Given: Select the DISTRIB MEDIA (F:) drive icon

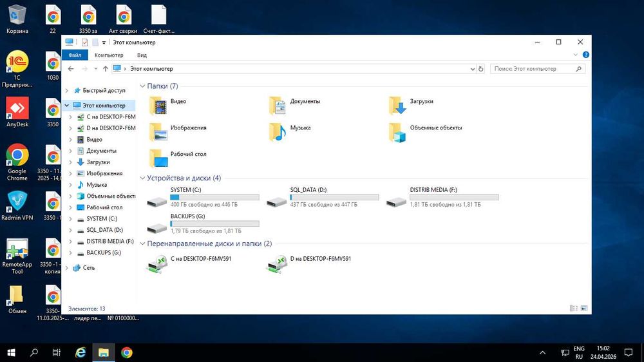Looking at the screenshot, I should (396, 202).
